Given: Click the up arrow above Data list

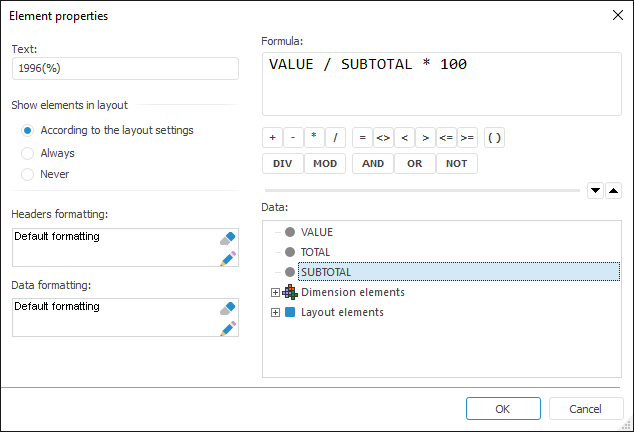Looking at the screenshot, I should (614, 190).
